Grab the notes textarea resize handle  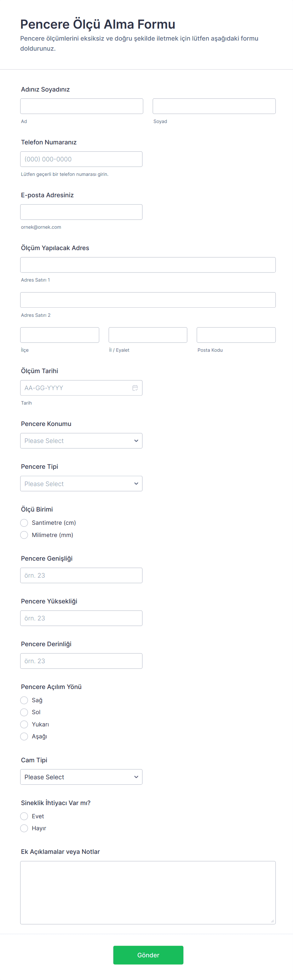tap(272, 921)
